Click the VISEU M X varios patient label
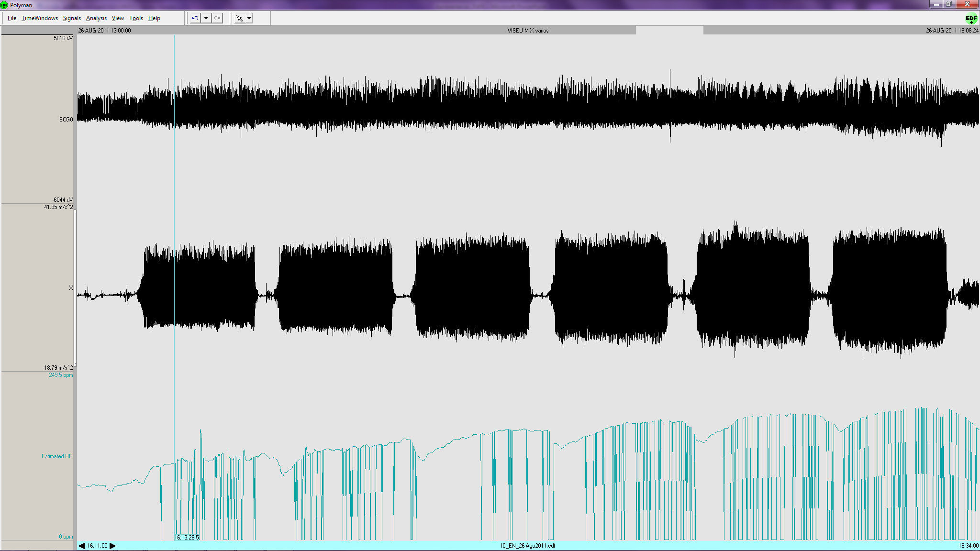 (528, 31)
